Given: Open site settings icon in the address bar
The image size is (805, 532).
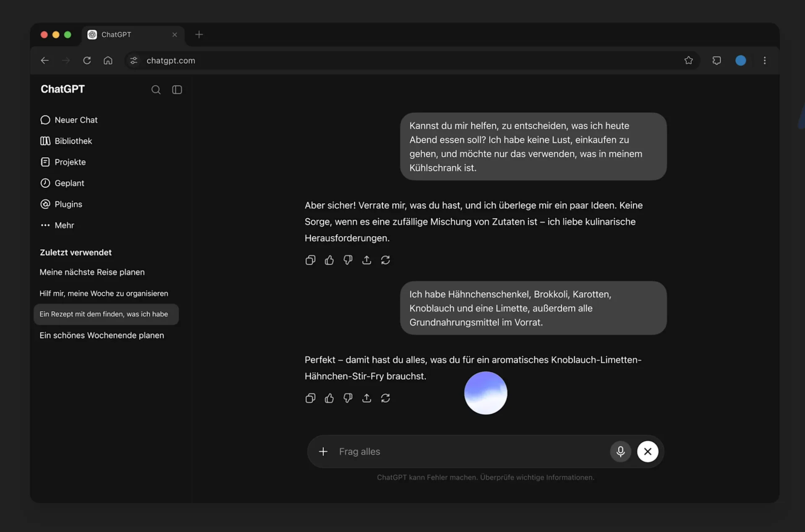Looking at the screenshot, I should [134, 60].
